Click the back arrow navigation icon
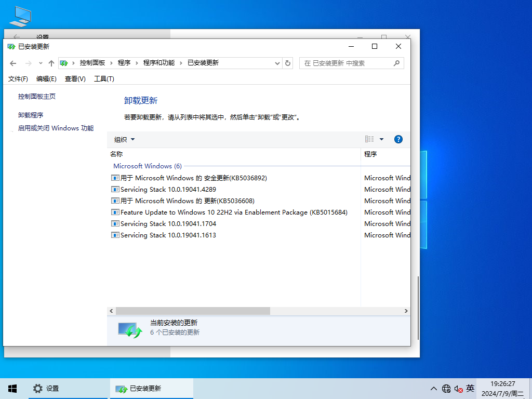The height and width of the screenshot is (399, 532). [x=13, y=63]
